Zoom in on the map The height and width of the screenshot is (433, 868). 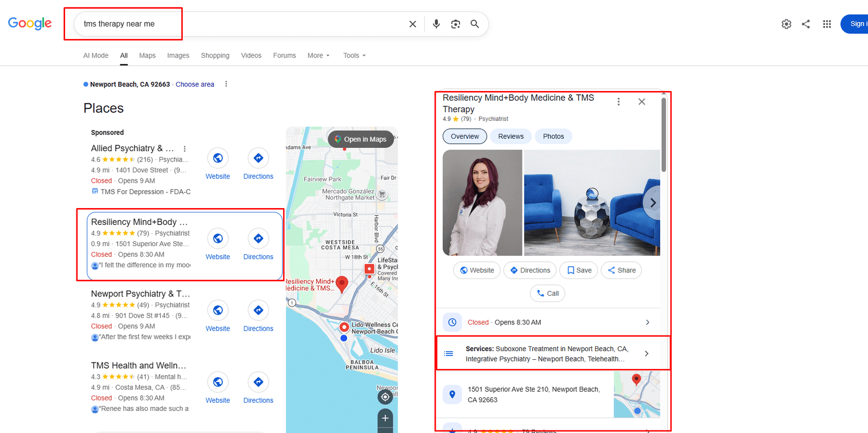click(x=385, y=418)
